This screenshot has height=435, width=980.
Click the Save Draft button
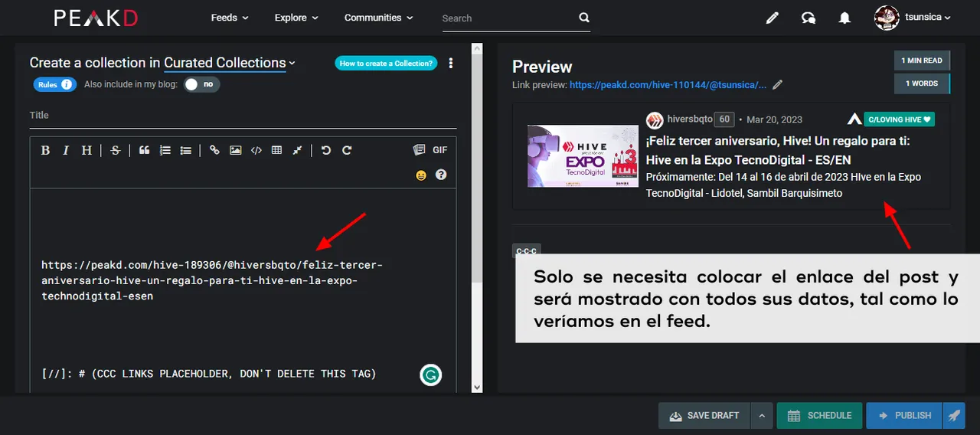click(x=704, y=415)
